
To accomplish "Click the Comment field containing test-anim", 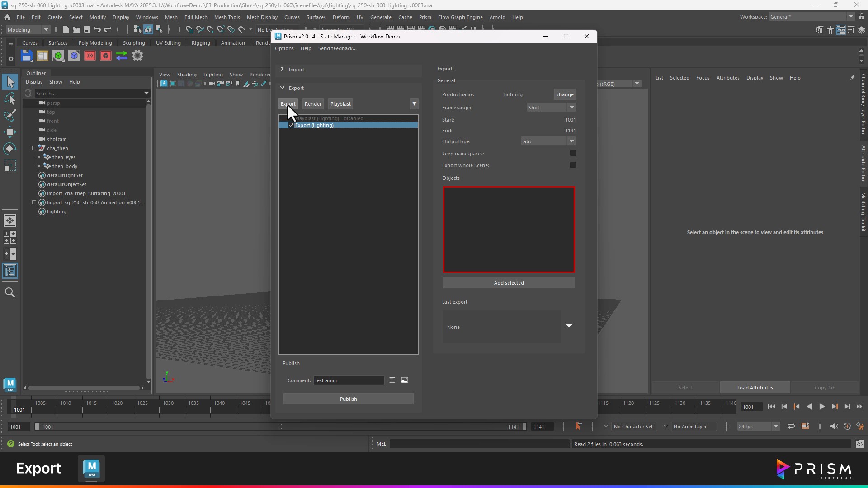I will coord(349,380).
